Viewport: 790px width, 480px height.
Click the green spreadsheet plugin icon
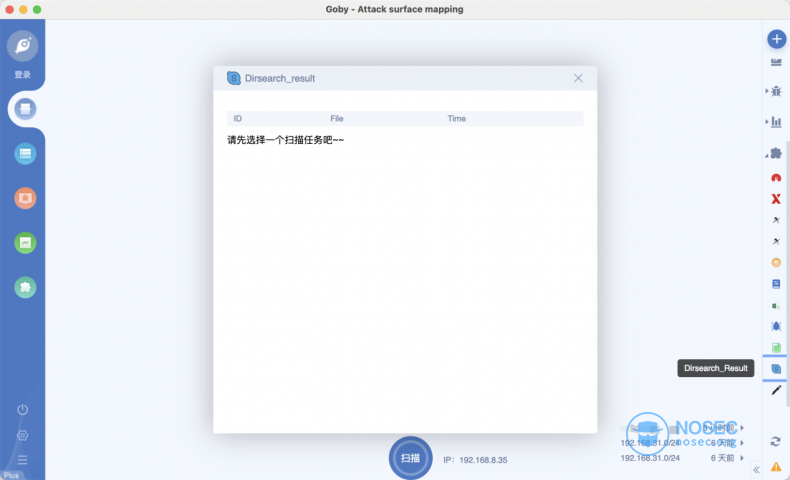coord(776,347)
